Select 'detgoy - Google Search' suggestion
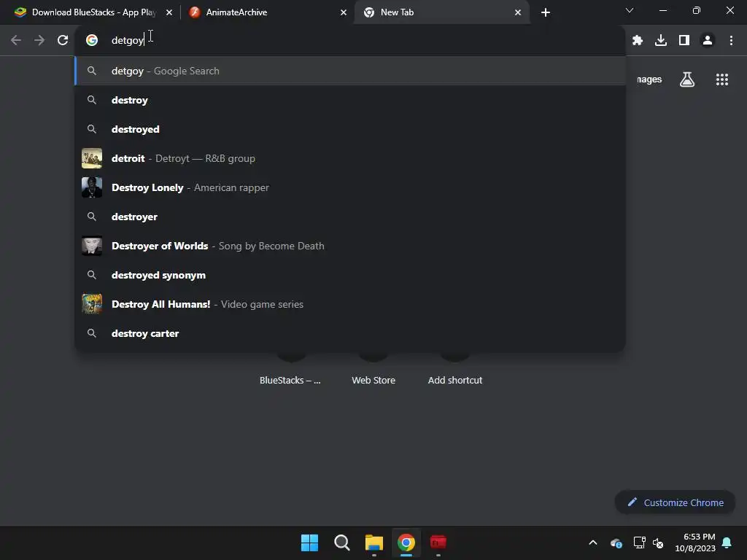 350,71
